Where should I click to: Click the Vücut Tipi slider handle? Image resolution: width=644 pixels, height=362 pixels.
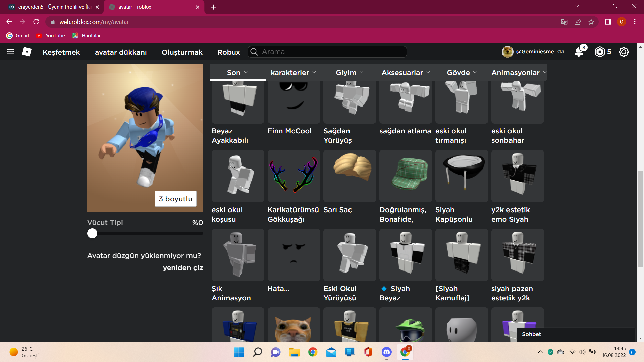click(92, 233)
